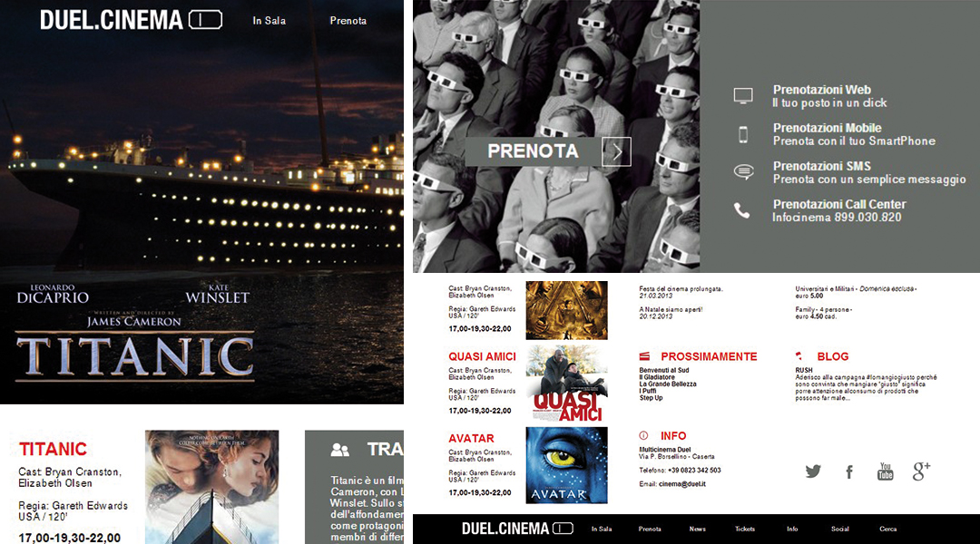Open the QUASI AMICI film title link
This screenshot has height=544, width=980.
482,356
